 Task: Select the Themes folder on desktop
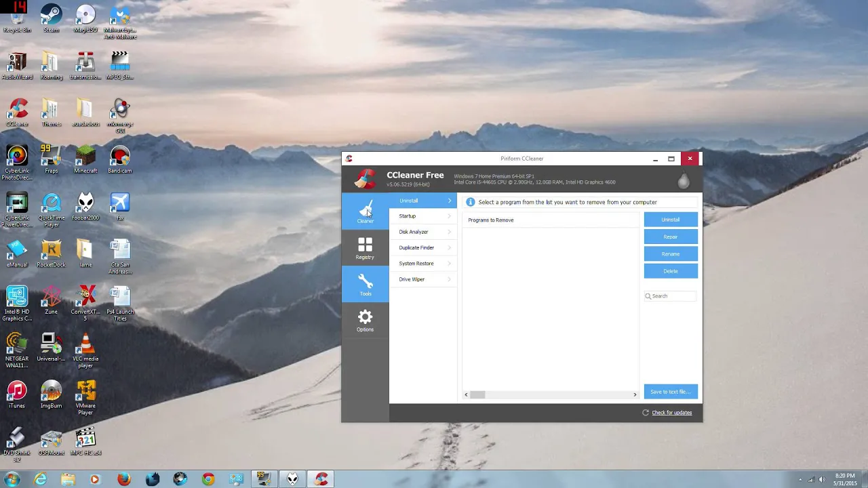pos(51,113)
